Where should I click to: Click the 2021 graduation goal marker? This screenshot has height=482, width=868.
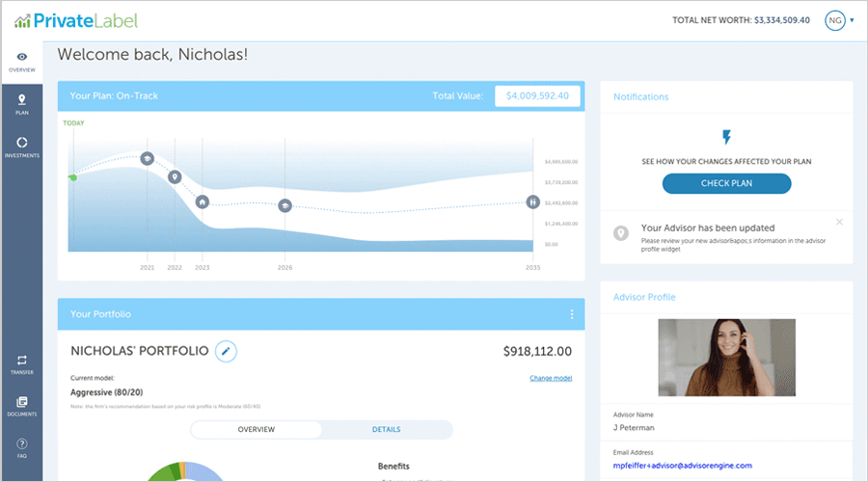click(x=148, y=158)
